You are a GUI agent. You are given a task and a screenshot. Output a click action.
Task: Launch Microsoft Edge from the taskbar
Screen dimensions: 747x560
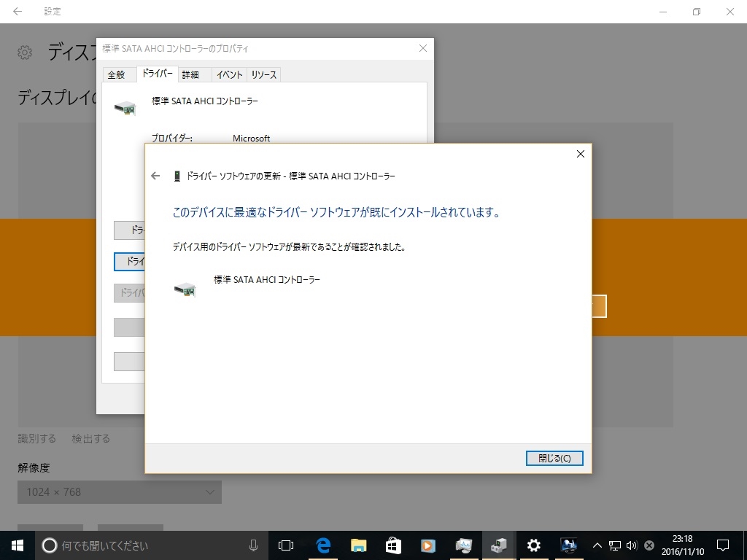[x=323, y=545]
